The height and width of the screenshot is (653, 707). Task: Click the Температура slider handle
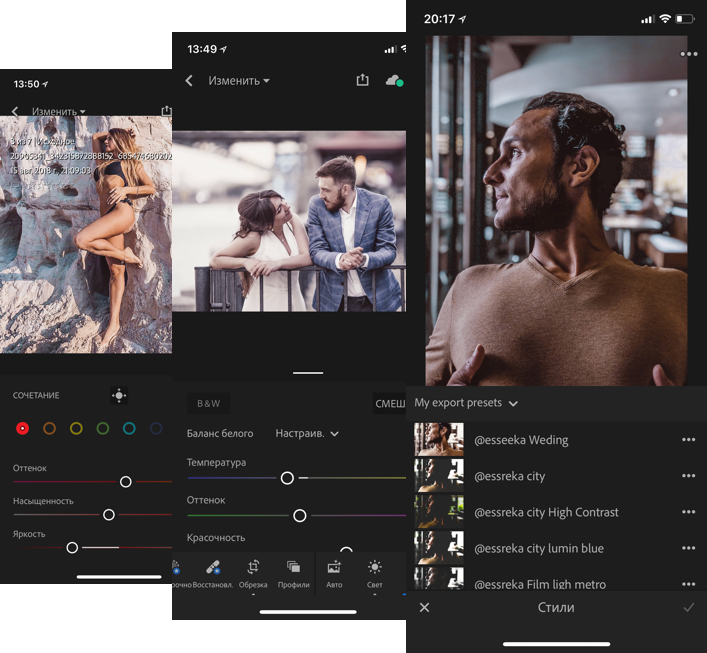tap(287, 478)
